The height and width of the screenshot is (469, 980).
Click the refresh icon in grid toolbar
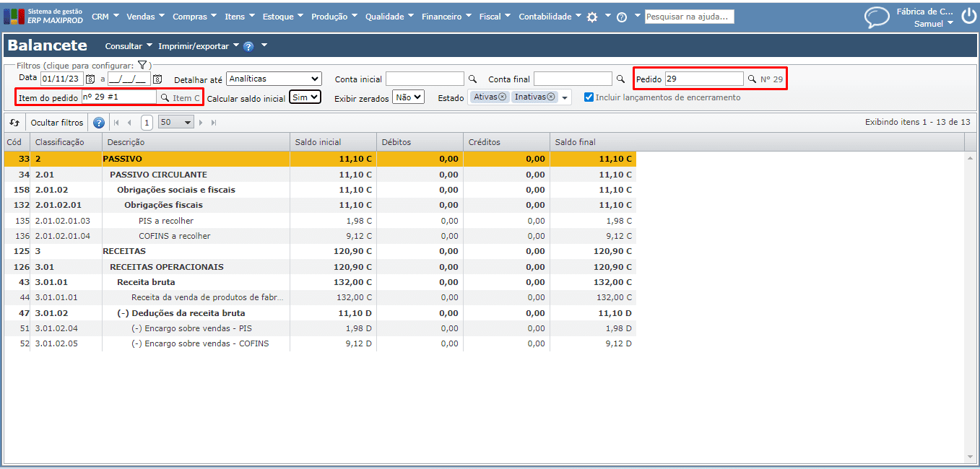14,123
